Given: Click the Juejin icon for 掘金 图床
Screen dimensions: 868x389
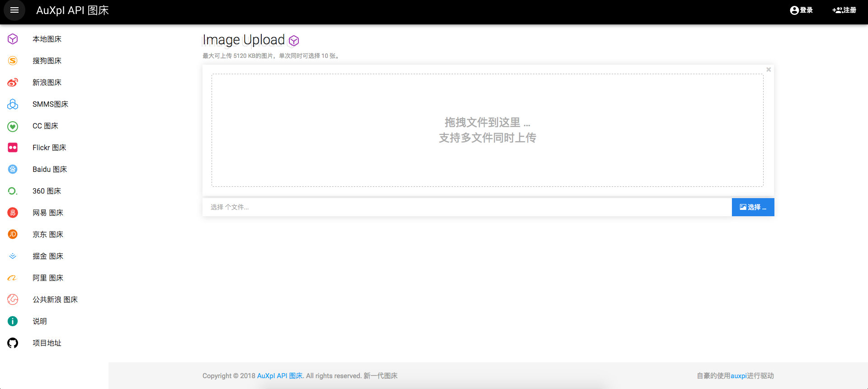Looking at the screenshot, I should click(x=13, y=256).
